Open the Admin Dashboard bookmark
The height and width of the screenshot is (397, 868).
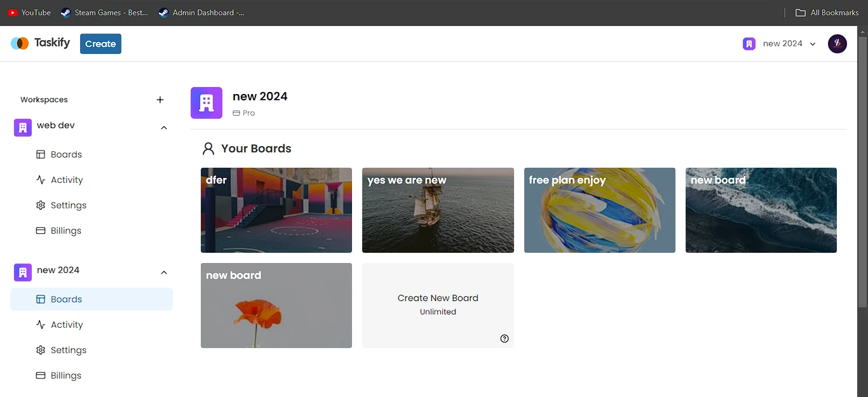201,13
